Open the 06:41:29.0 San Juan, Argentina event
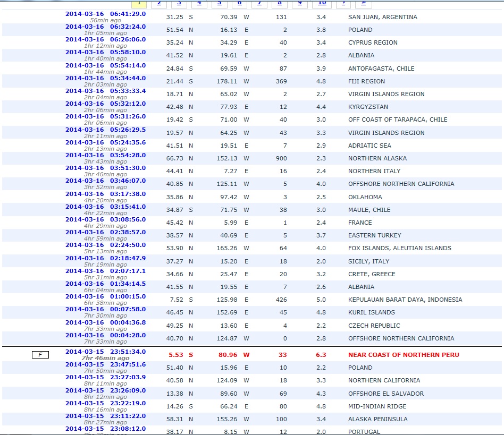Viewport: 504px width, 435px height. point(105,14)
